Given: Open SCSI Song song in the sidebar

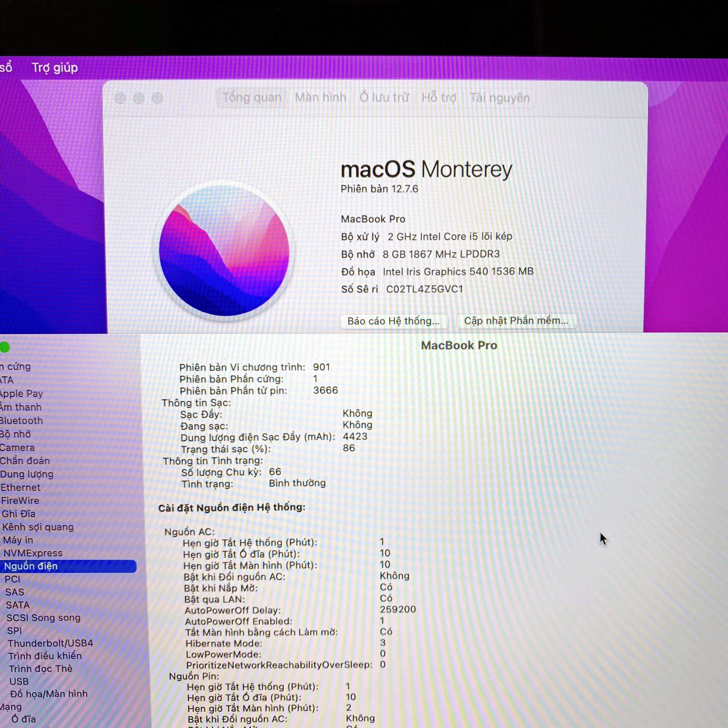Looking at the screenshot, I should (44, 618).
